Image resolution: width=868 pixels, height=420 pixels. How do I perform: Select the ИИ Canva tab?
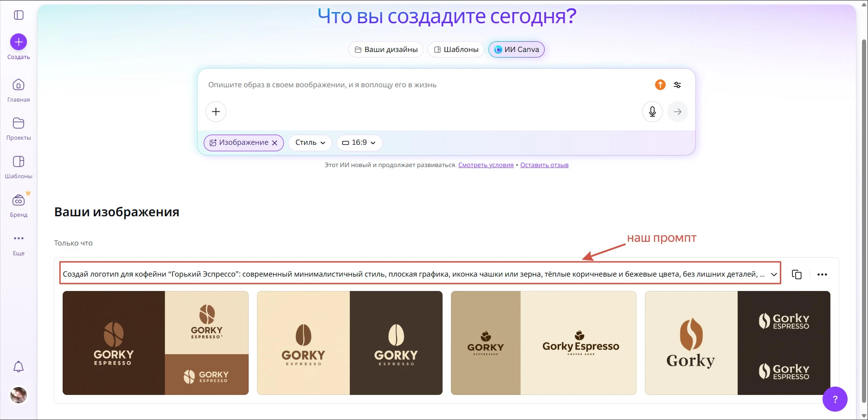(516, 50)
